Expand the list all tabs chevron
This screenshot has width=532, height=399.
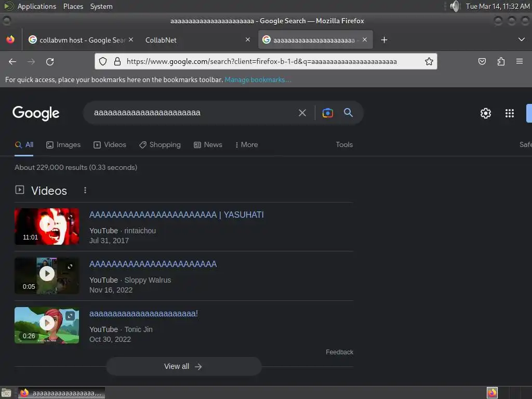click(x=522, y=39)
